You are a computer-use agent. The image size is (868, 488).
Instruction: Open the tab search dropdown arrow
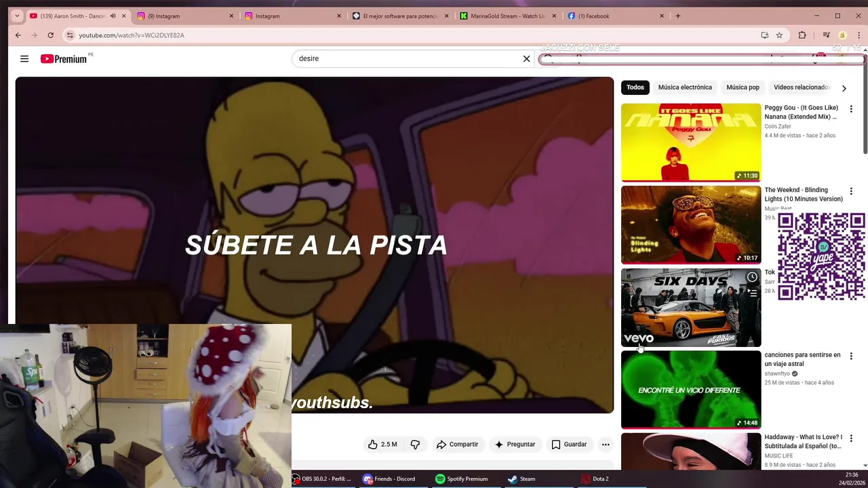pos(17,16)
